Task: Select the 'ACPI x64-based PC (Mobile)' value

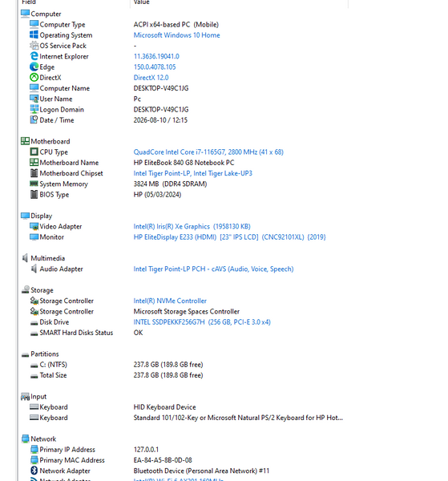Action: click(x=176, y=25)
